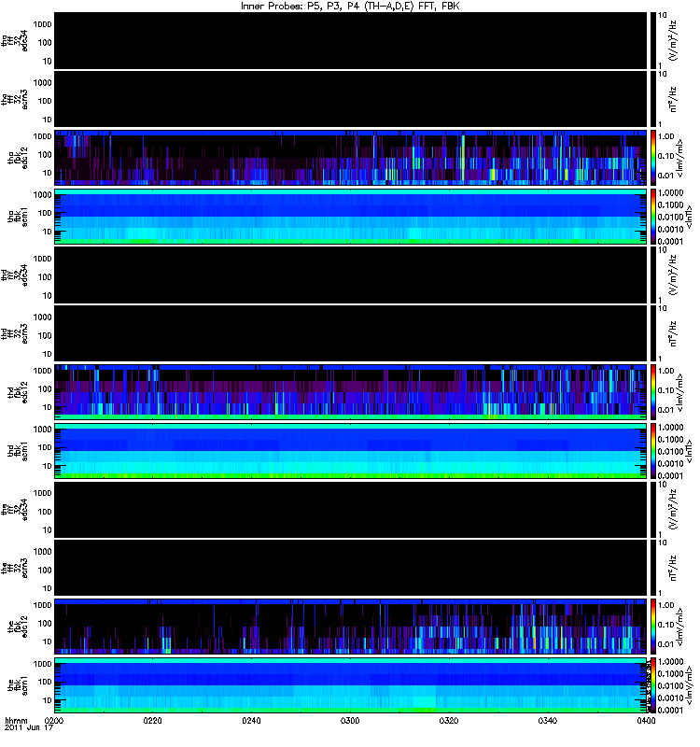Image resolution: width=700 pixels, height=747 pixels.
Task: Click the 0340 time axis tick label
Action: tap(547, 720)
